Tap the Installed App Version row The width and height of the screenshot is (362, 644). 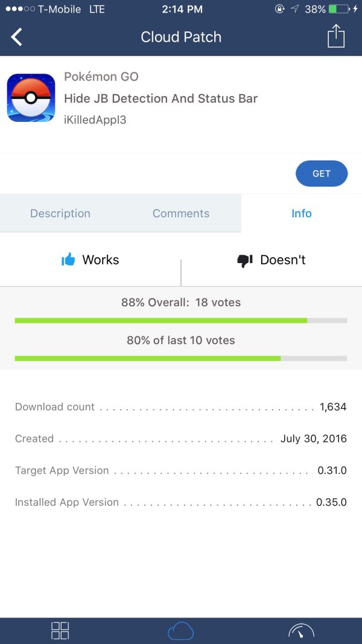(181, 502)
